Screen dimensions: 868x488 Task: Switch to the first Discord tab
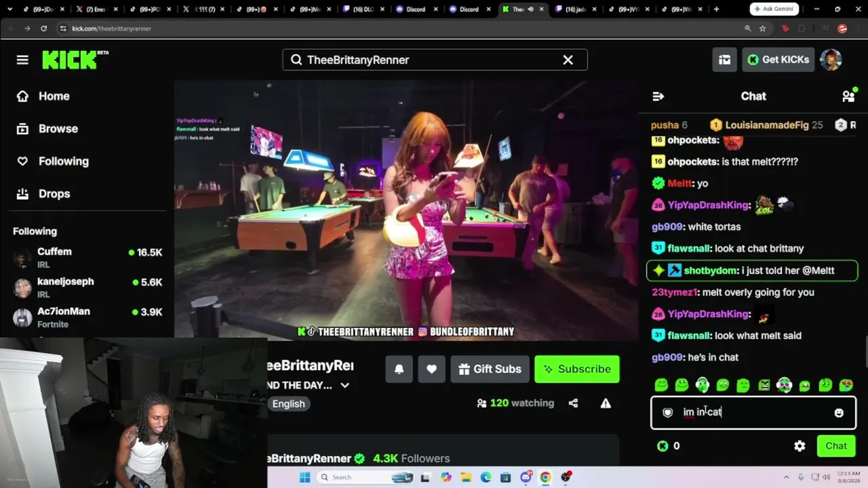[x=415, y=9]
